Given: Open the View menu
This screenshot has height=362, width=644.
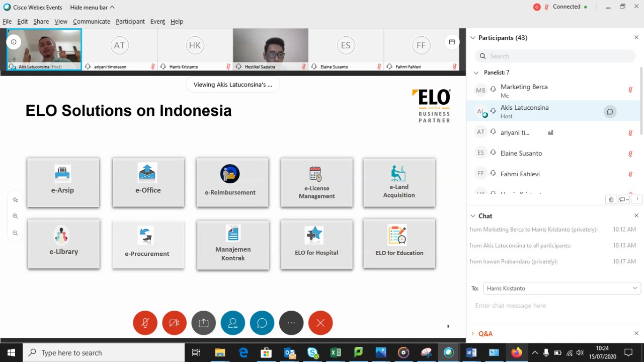Looking at the screenshot, I should coord(61,22).
